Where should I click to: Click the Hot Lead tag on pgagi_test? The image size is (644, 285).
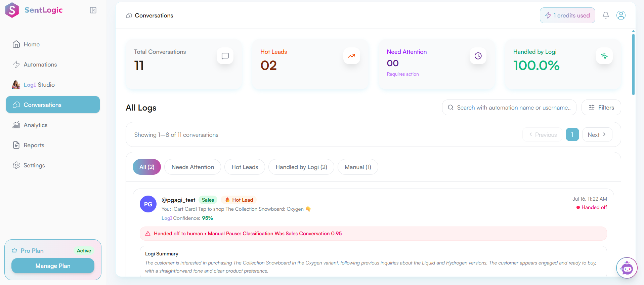(239, 200)
